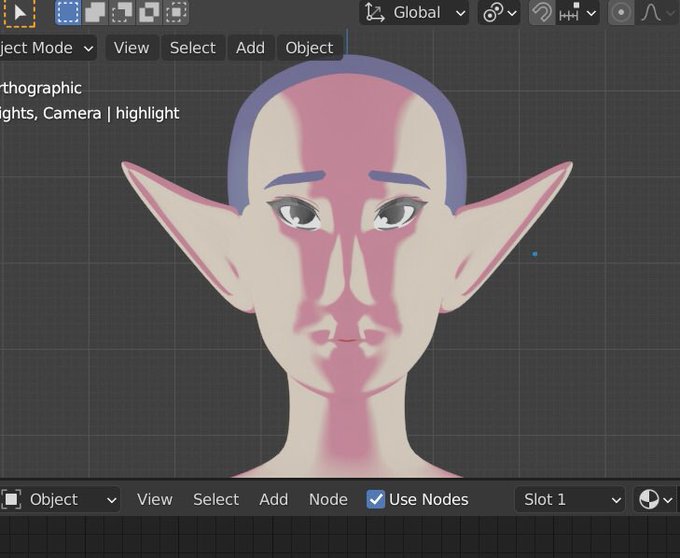680x558 pixels.
Task: Open the Global transform orientation dropdown
Action: [x=414, y=13]
